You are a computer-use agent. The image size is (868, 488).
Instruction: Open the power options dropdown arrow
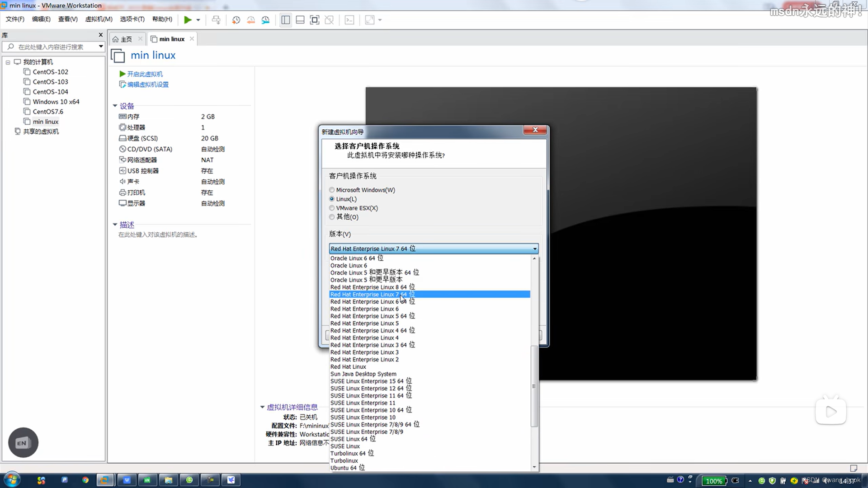tap(198, 20)
